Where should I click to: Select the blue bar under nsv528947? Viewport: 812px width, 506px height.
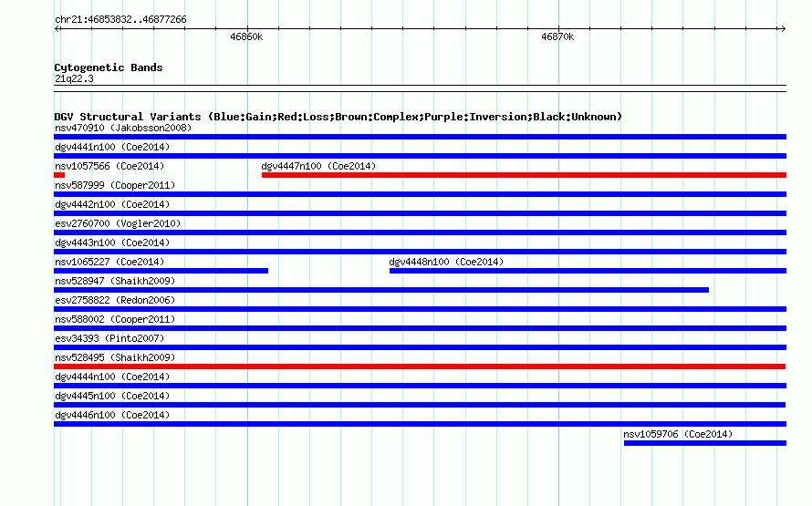[x=381, y=290]
